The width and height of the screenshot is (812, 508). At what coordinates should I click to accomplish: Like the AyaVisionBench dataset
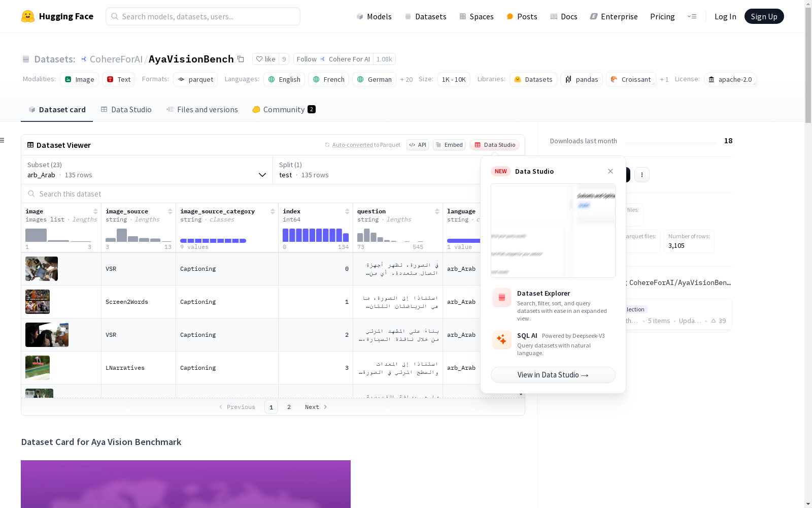[x=265, y=59]
